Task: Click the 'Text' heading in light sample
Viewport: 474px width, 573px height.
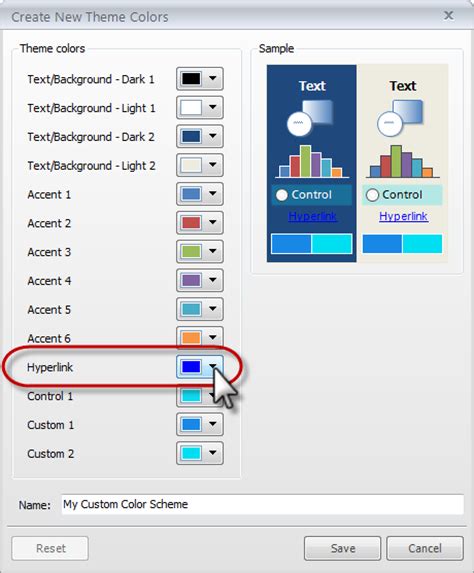Action: (x=402, y=86)
